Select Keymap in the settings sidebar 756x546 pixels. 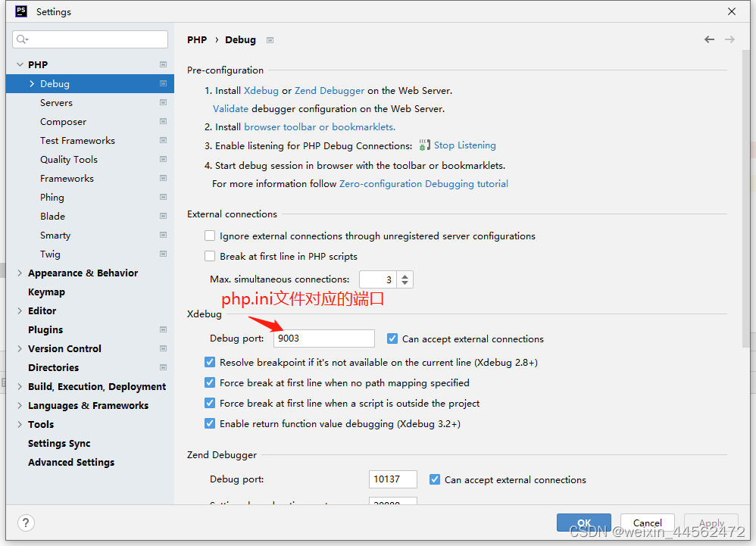pos(47,292)
